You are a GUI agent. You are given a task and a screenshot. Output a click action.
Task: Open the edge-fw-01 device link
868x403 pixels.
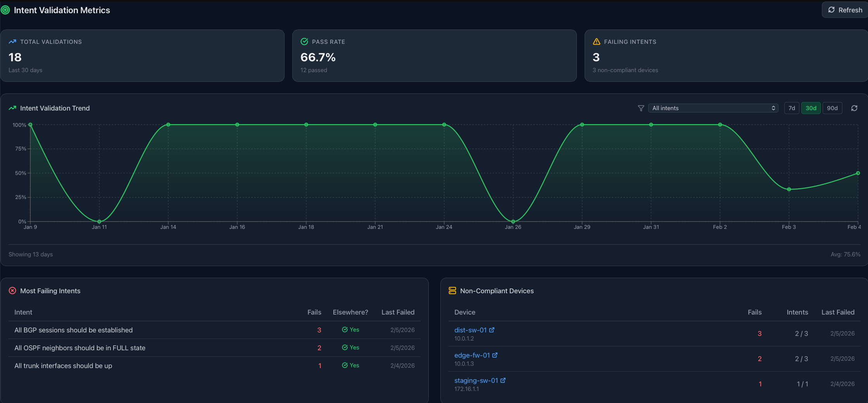pos(473,355)
